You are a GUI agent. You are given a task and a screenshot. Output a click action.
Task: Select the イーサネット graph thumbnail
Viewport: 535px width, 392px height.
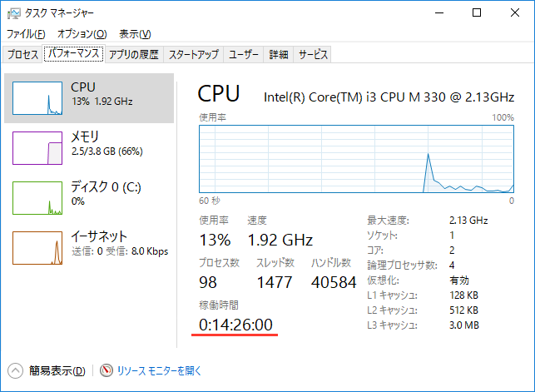[x=37, y=247]
